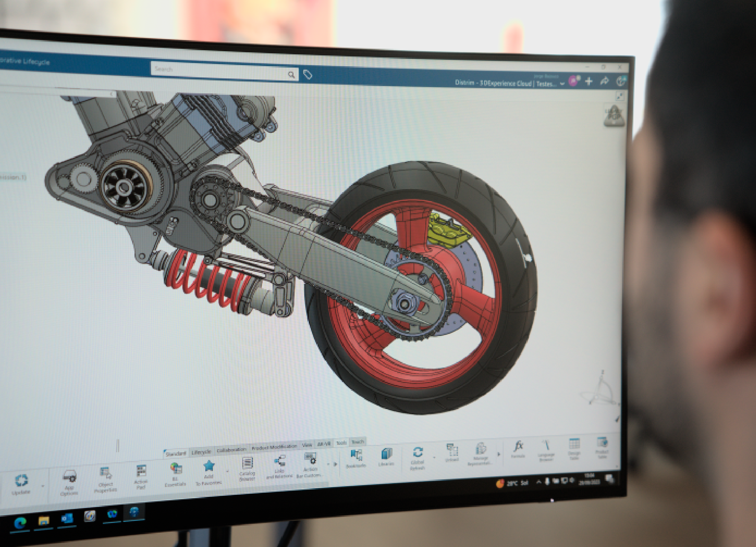Expand the Add To Favorites dropdown arrow

pos(227,471)
